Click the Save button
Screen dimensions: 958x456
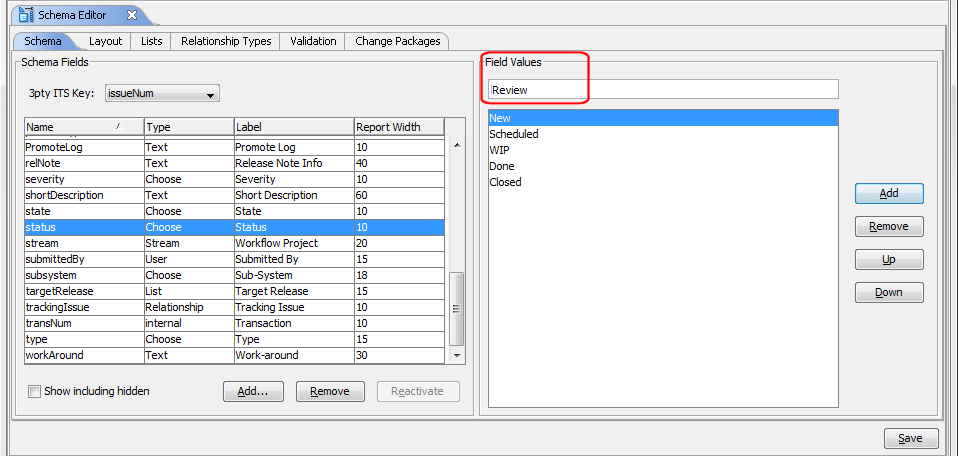tap(910, 438)
